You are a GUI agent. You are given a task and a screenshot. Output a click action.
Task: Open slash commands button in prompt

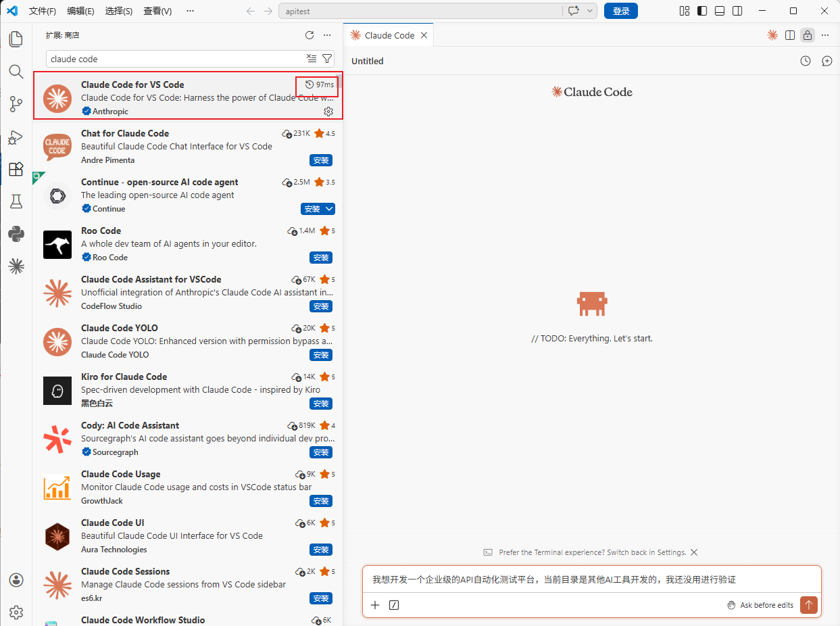point(395,605)
